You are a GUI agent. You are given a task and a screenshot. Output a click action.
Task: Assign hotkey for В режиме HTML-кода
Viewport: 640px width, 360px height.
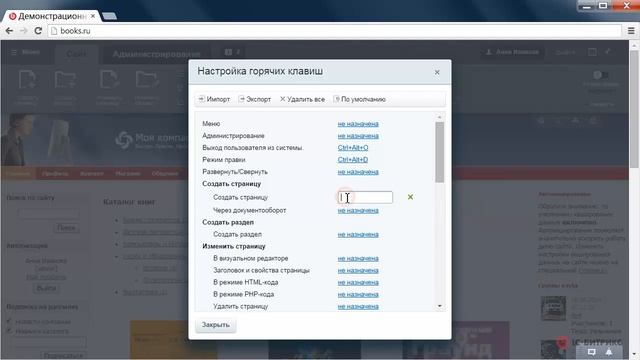coord(358,282)
